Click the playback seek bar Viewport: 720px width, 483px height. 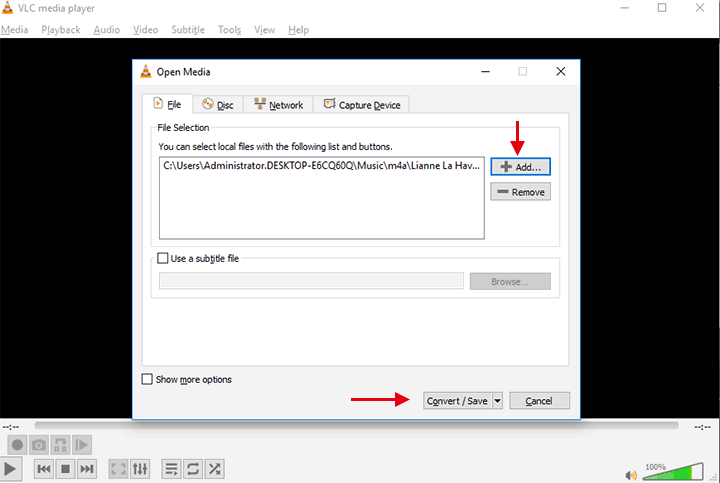356,426
